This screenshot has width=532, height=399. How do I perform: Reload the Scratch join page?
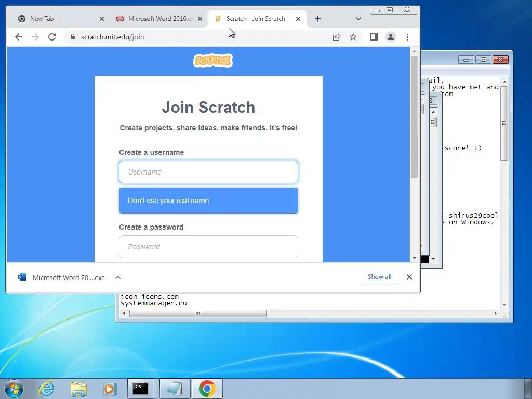tap(52, 37)
